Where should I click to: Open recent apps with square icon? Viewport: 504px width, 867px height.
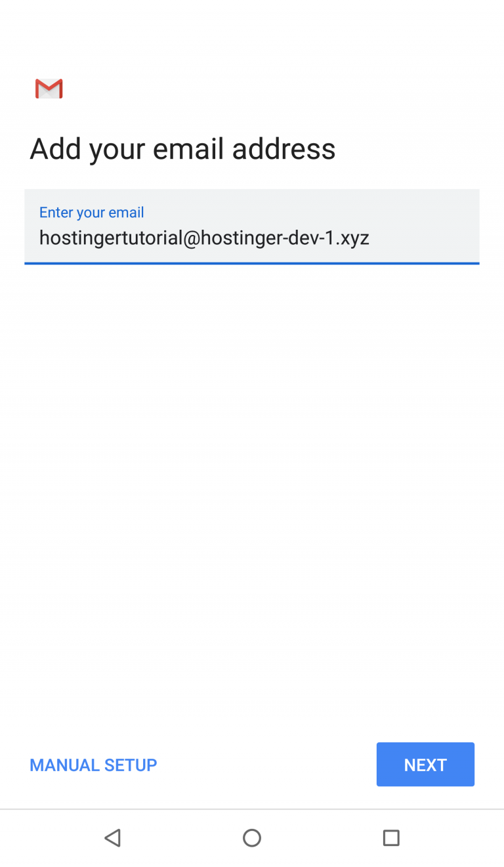pos(391,837)
